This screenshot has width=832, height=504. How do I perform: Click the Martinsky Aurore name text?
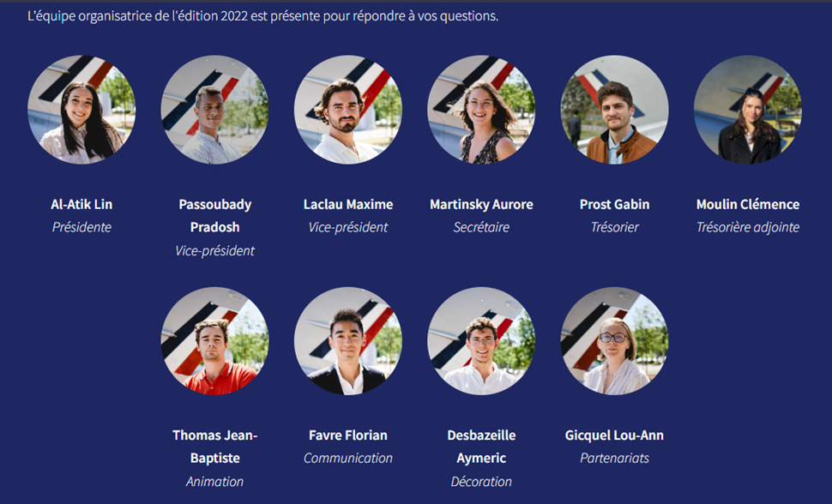point(481,204)
